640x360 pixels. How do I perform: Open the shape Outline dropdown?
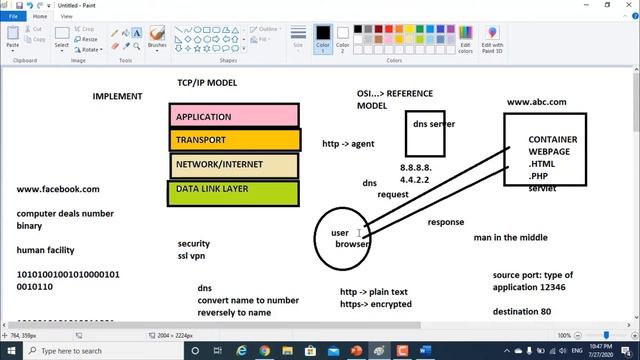[x=266, y=29]
